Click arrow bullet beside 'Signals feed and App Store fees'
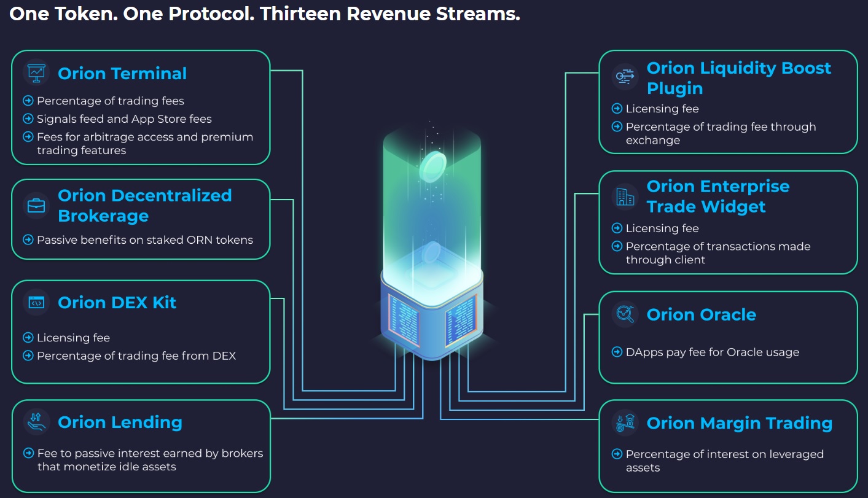The width and height of the screenshot is (868, 498). [28, 119]
